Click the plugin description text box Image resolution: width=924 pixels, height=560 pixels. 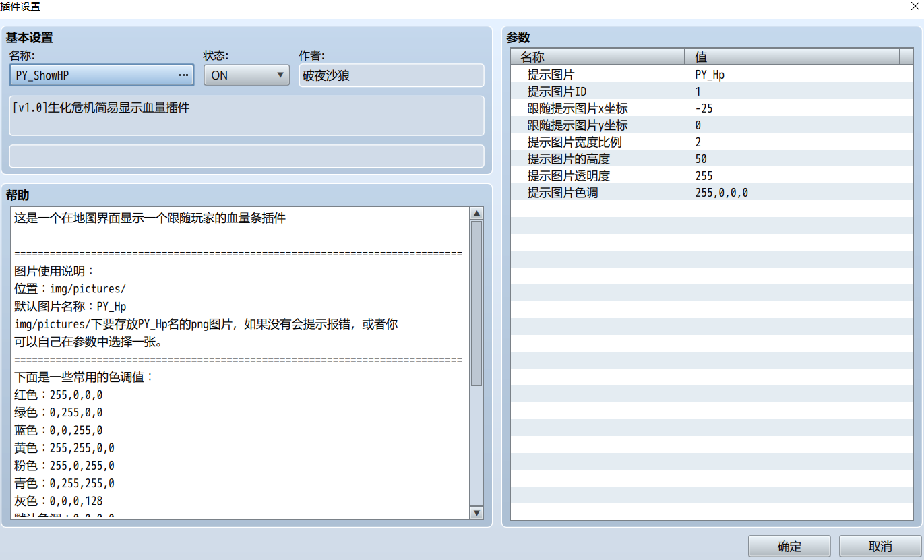pos(247,115)
